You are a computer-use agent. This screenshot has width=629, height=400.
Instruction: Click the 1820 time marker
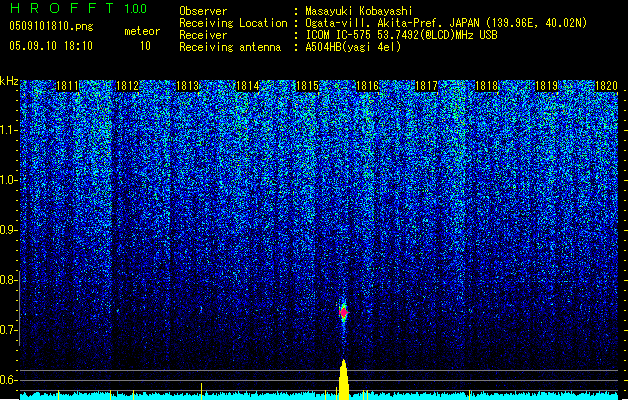coord(606,87)
